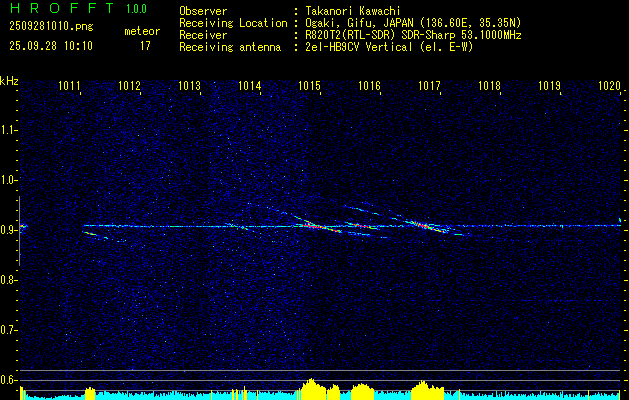Screen dimensions: 629x400
Task: Click the 1019 time axis label
Action: point(549,85)
